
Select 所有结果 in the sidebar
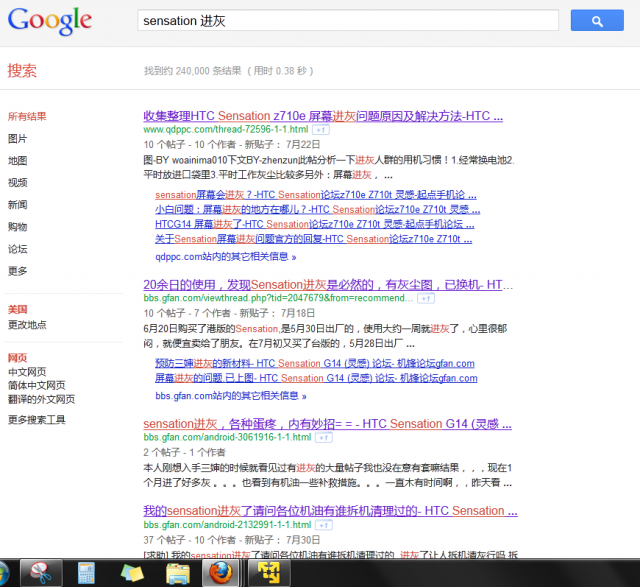pos(27,116)
